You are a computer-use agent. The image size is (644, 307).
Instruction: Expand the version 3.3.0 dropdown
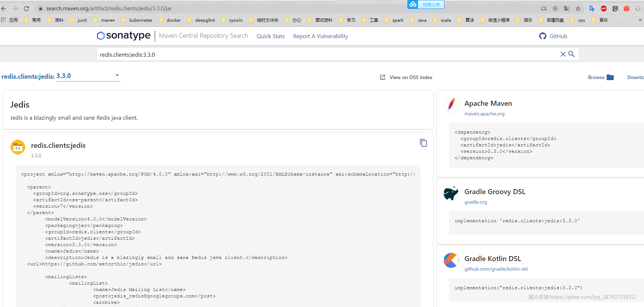117,76
